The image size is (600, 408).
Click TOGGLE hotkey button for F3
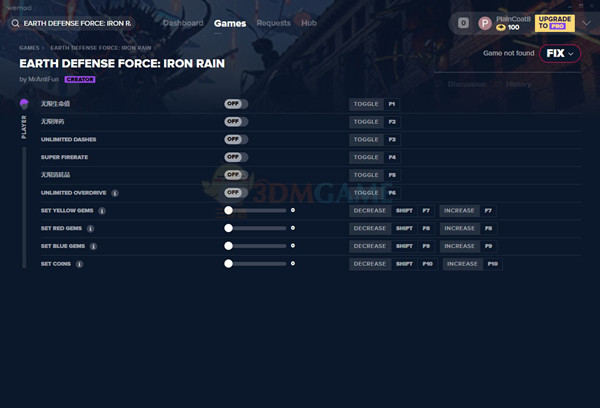pyautogui.click(x=366, y=140)
